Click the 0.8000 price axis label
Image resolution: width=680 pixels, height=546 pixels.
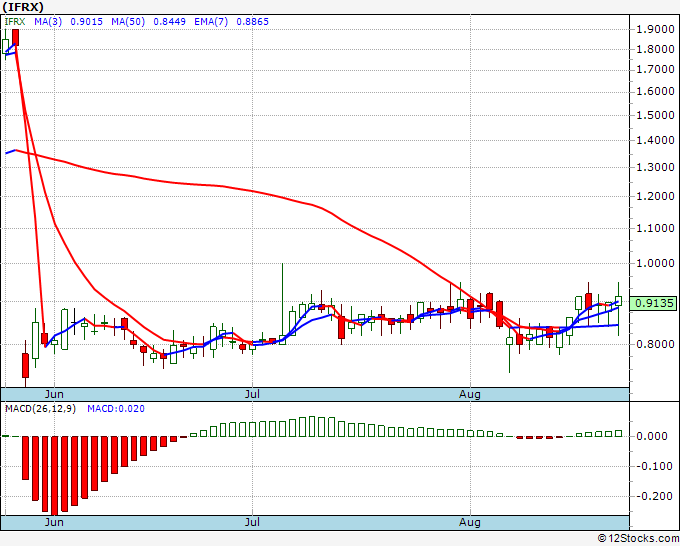655,344
